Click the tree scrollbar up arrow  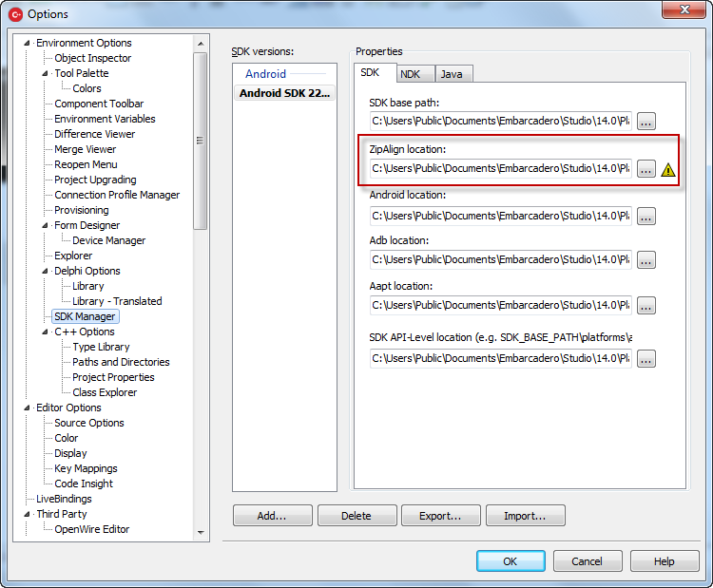click(x=201, y=44)
